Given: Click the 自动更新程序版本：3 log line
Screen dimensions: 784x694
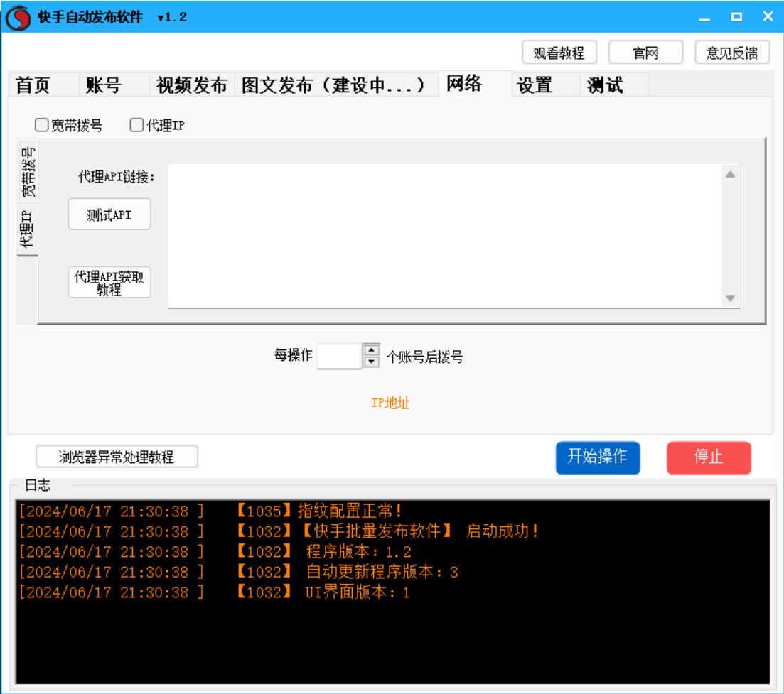Looking at the screenshot, I should 239,572.
